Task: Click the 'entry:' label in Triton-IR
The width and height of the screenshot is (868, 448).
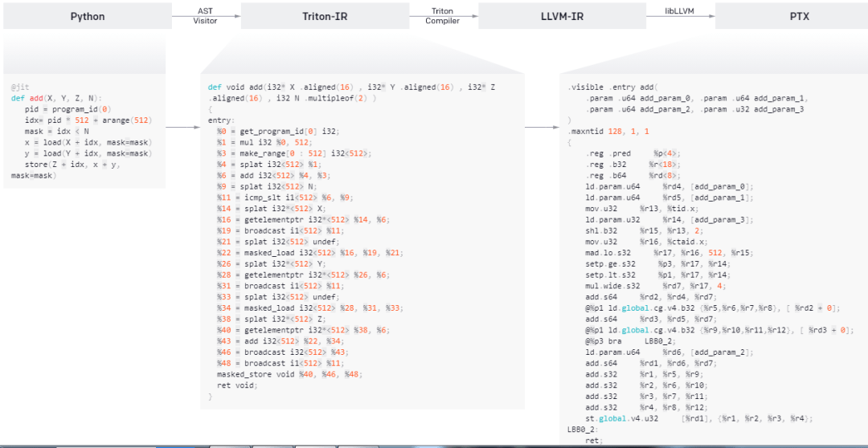Action: coord(222,120)
